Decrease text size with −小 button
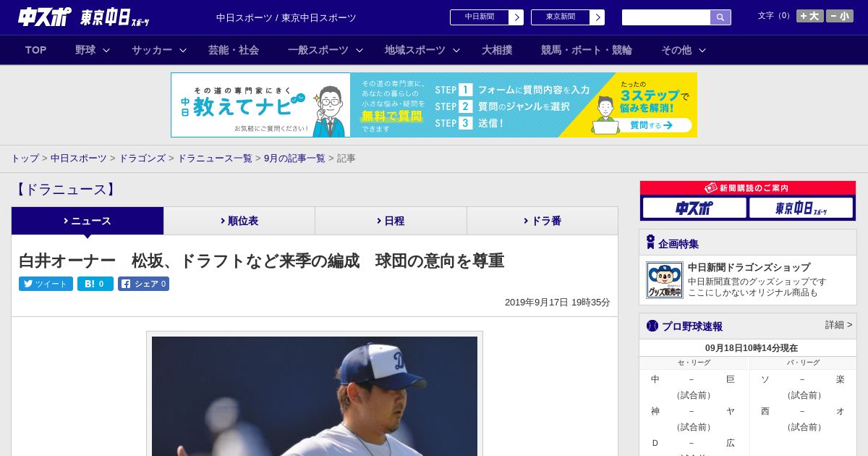Screen dimensions: 868x456 [x=840, y=16]
